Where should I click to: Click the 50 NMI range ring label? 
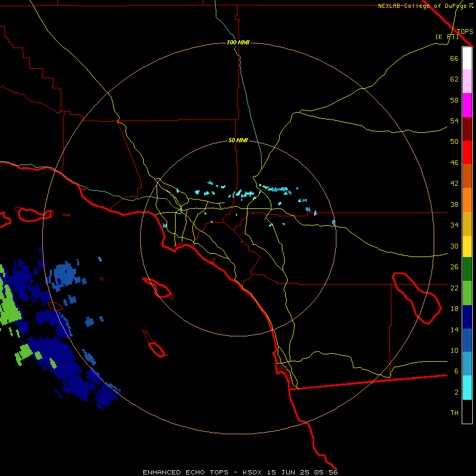238,140
